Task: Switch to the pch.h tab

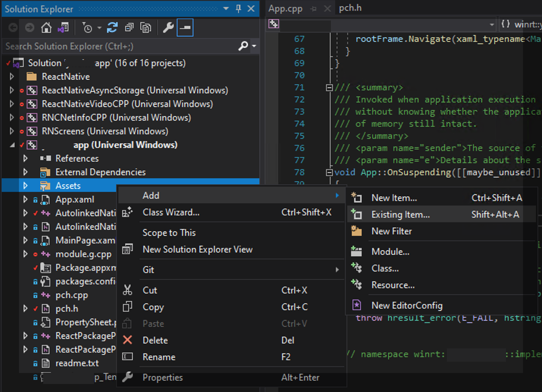Action: (x=350, y=8)
